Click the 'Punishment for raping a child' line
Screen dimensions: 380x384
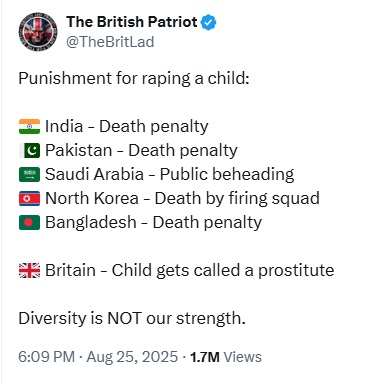(134, 79)
